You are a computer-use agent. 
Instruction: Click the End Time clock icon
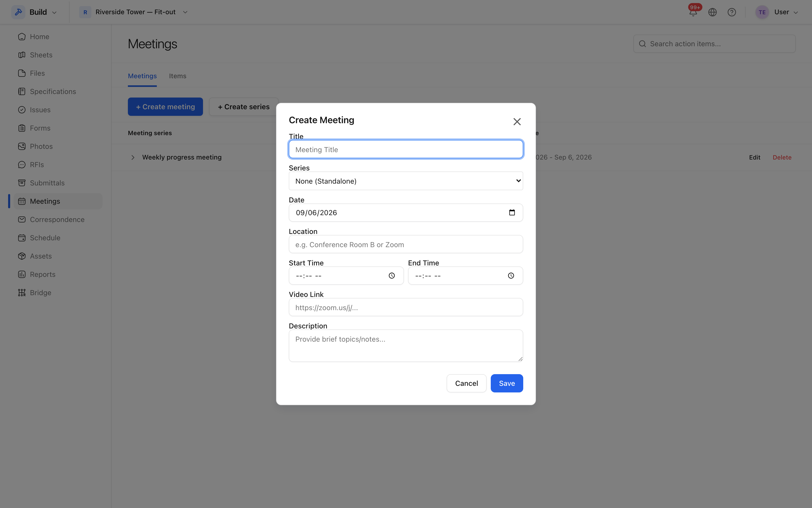[x=511, y=276]
